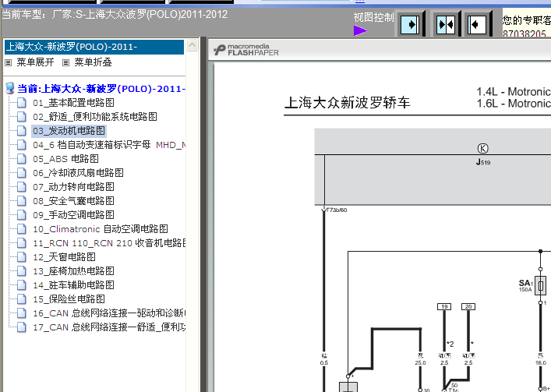Click the Macromedia FlashPaper logo

pos(246,50)
